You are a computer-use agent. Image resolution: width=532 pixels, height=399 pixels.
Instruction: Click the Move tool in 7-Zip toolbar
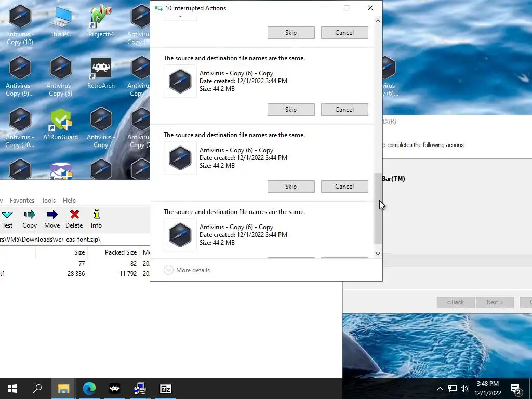pyautogui.click(x=52, y=219)
